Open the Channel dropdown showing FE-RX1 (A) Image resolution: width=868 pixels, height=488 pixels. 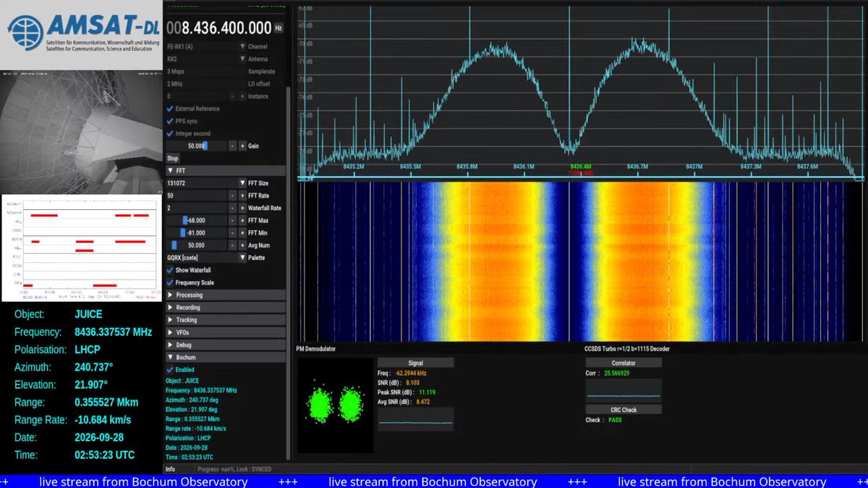[206, 46]
